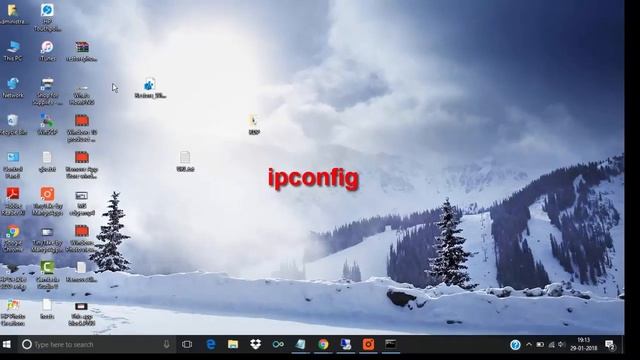The height and width of the screenshot is (360, 640).
Task: Open the iTunes desktop shortcut
Action: tap(47, 51)
